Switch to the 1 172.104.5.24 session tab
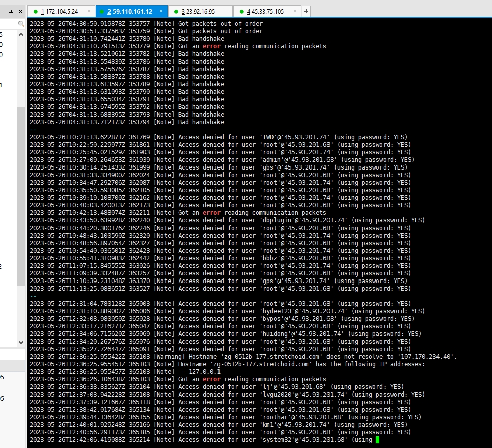The height and width of the screenshot is (448, 492). point(61,11)
